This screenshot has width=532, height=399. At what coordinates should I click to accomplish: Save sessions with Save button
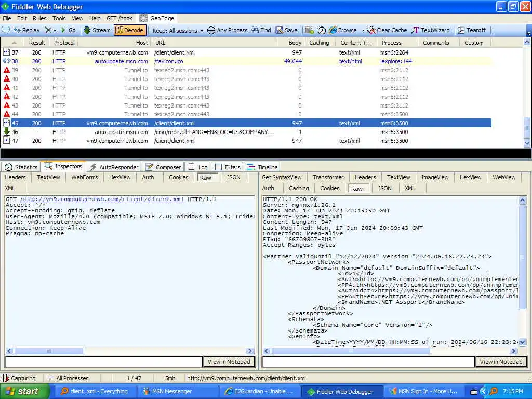coord(287,30)
